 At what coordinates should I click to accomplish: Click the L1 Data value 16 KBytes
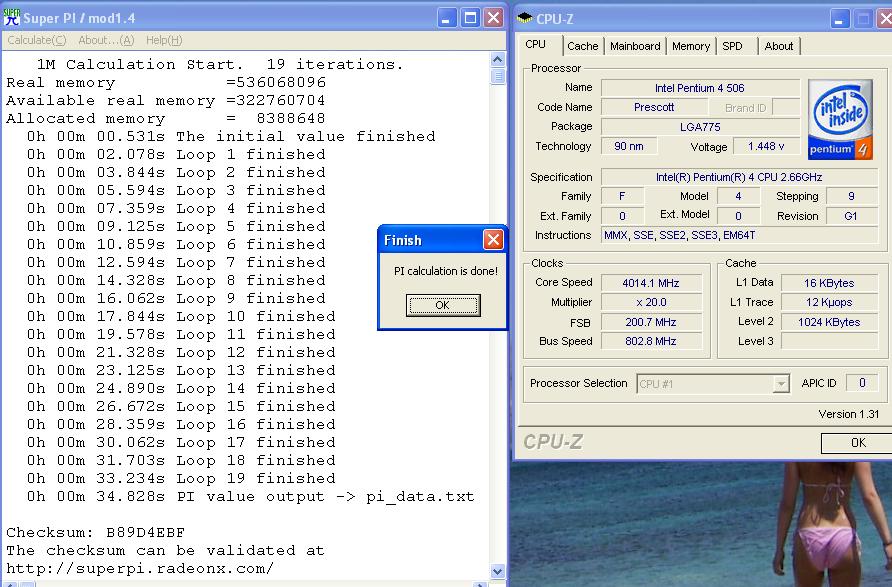coord(829,283)
